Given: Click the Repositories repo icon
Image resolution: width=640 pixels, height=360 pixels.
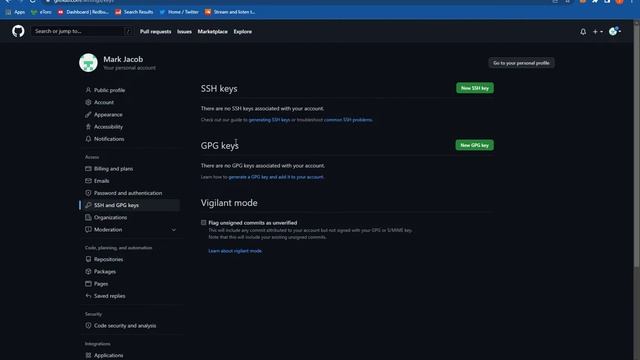Looking at the screenshot, I should [88, 259].
